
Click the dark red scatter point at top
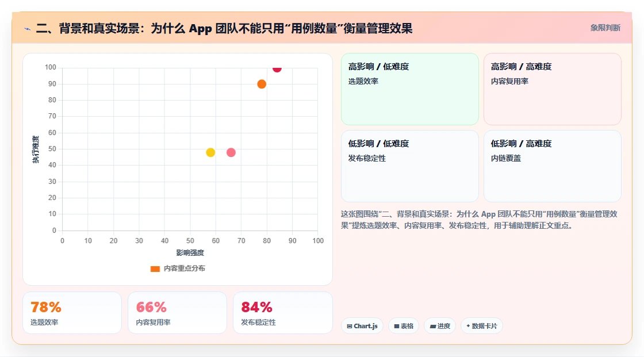tap(277, 68)
